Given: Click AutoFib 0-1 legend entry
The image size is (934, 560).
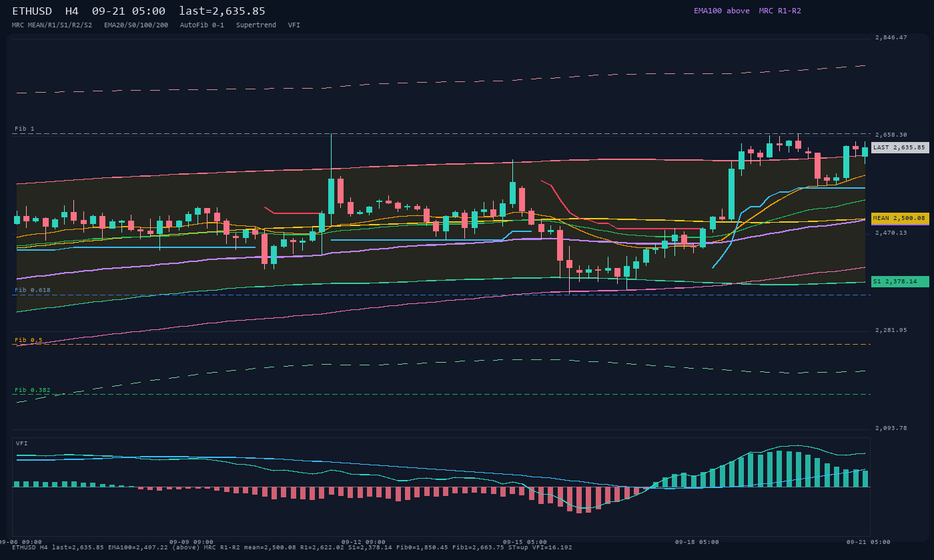Looking at the screenshot, I should point(202,25).
